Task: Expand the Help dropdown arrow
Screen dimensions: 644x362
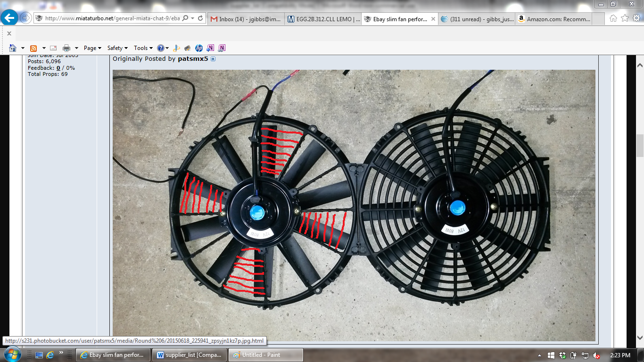Action: pyautogui.click(x=167, y=48)
